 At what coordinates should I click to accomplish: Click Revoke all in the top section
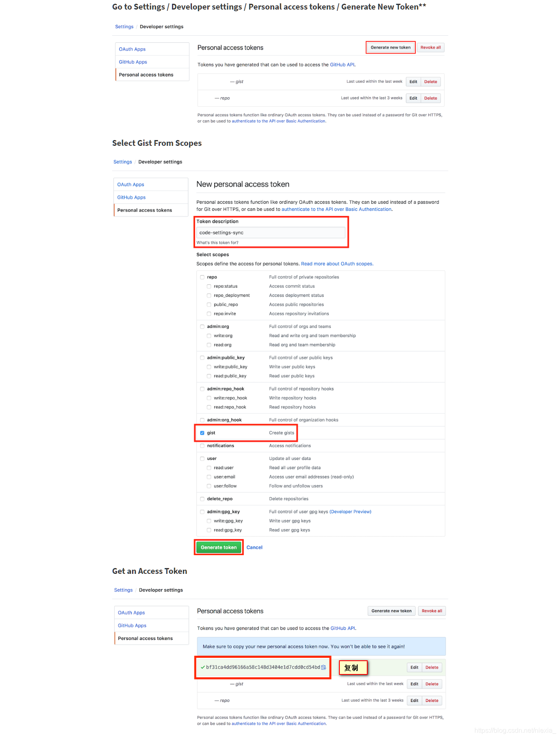430,47
